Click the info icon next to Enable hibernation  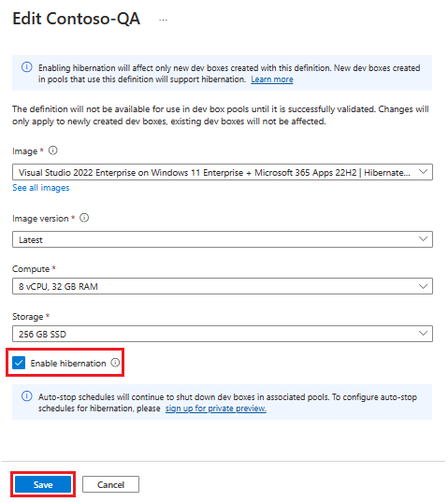click(x=115, y=363)
